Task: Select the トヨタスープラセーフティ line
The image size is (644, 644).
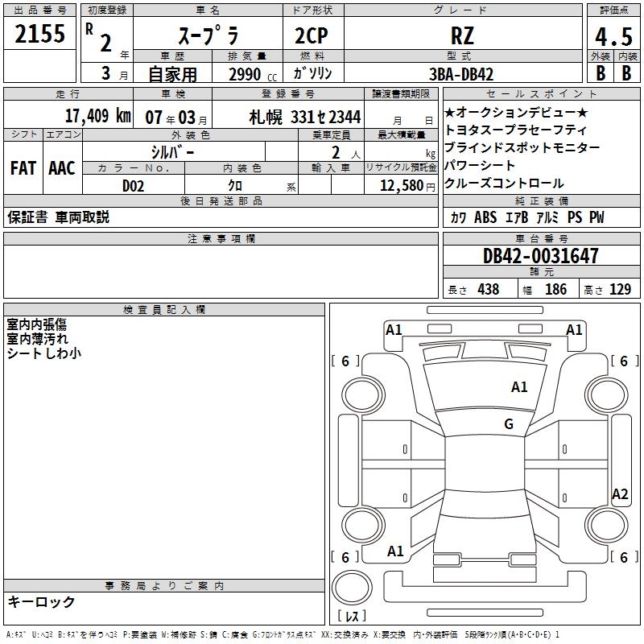Action: pos(516,130)
